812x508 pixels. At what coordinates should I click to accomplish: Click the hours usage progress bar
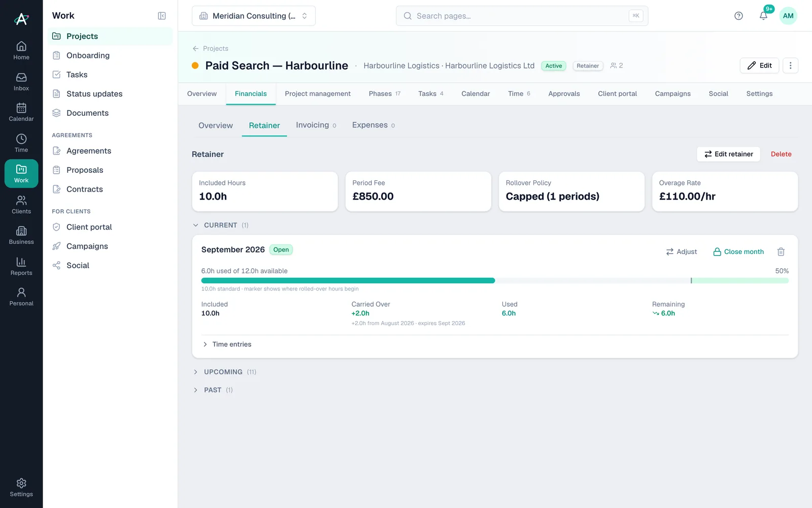coord(495,280)
